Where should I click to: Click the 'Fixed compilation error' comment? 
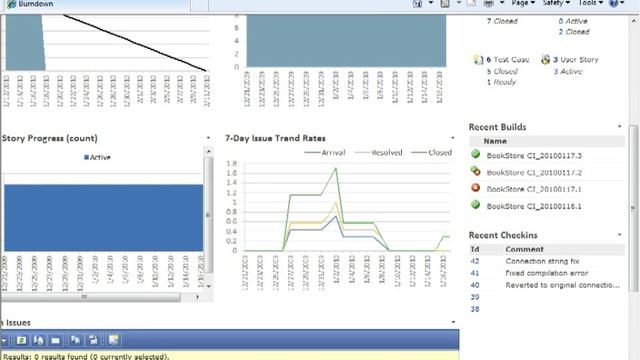tap(547, 273)
